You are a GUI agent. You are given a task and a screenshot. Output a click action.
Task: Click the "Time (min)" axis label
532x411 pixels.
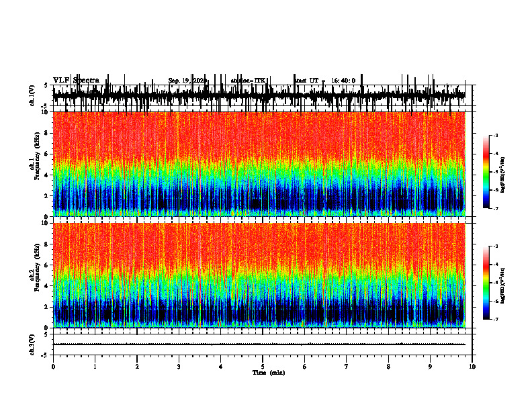[269, 373]
